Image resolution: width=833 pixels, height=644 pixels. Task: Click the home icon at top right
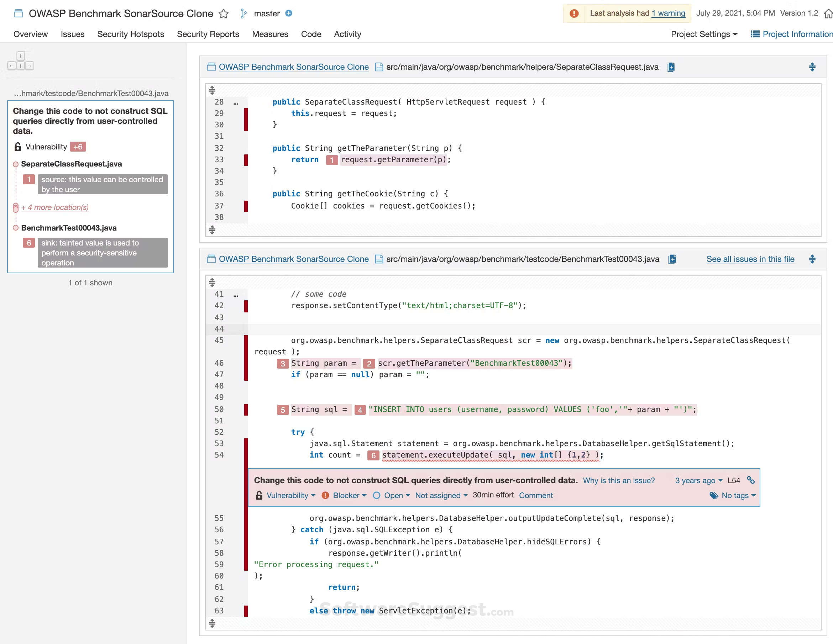point(828,14)
